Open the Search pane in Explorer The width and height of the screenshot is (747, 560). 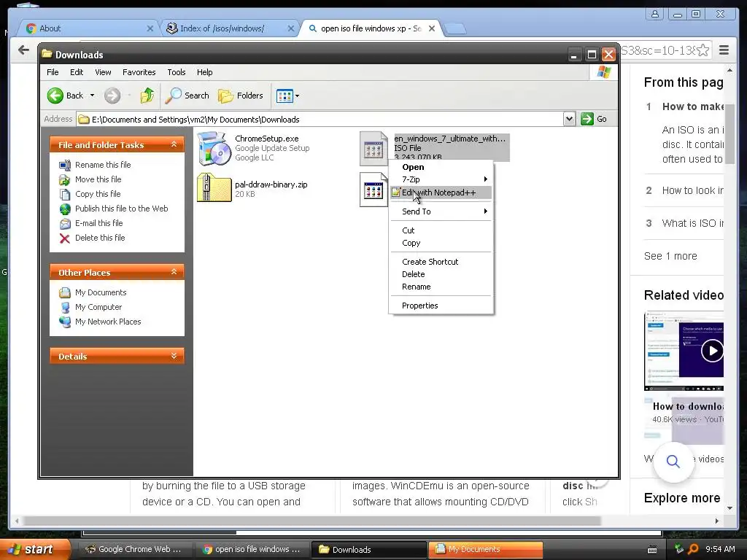[x=187, y=96]
